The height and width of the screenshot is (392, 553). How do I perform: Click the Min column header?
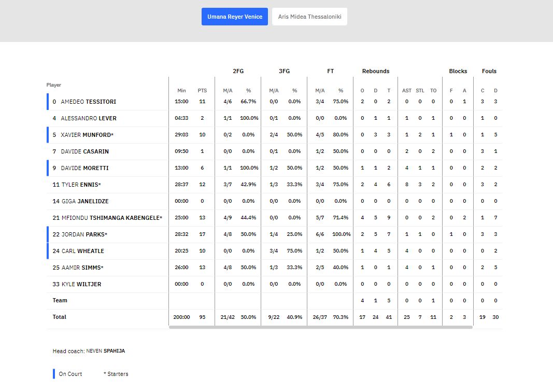coord(181,91)
